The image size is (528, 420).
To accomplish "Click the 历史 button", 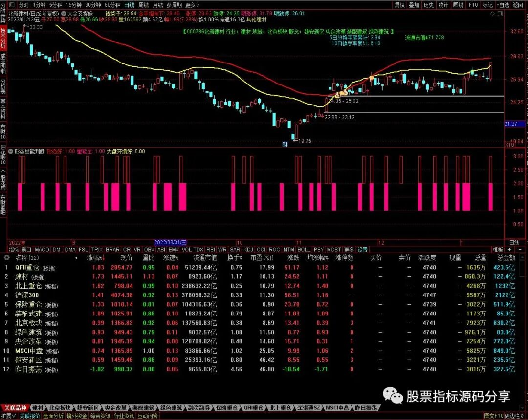I will [429, 5].
